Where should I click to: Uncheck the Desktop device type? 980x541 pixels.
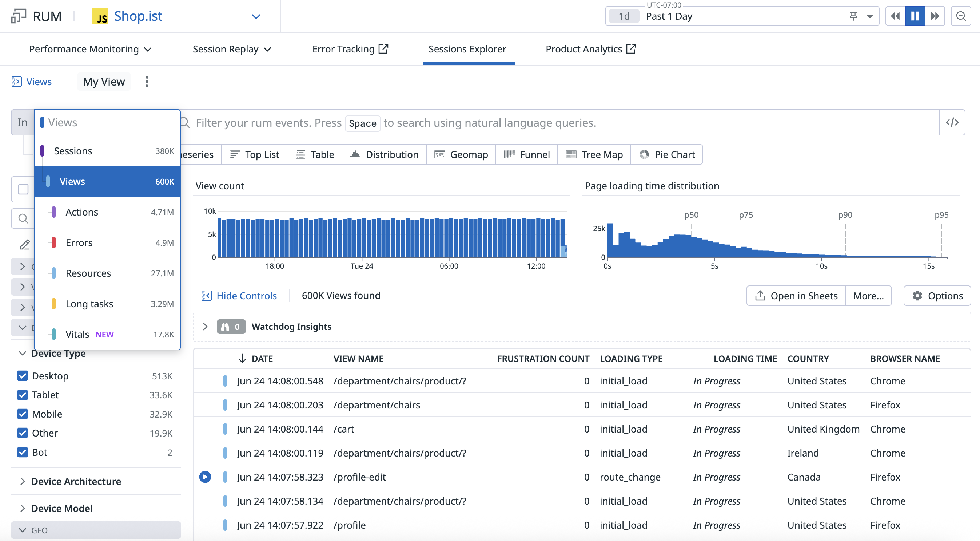click(23, 376)
